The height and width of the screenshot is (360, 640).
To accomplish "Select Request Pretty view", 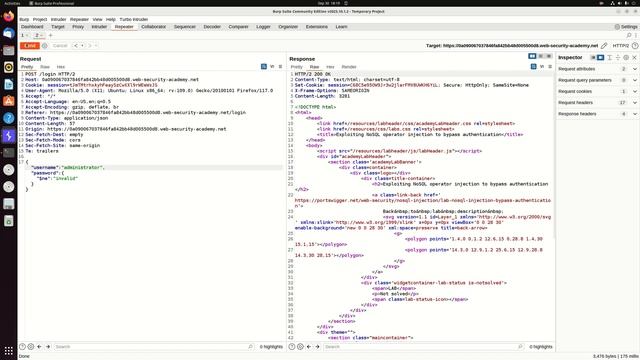I will [27, 67].
